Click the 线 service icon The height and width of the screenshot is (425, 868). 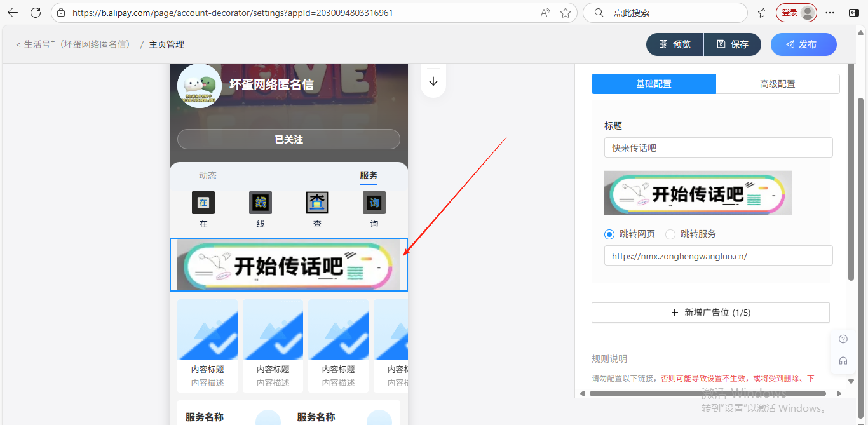point(261,203)
